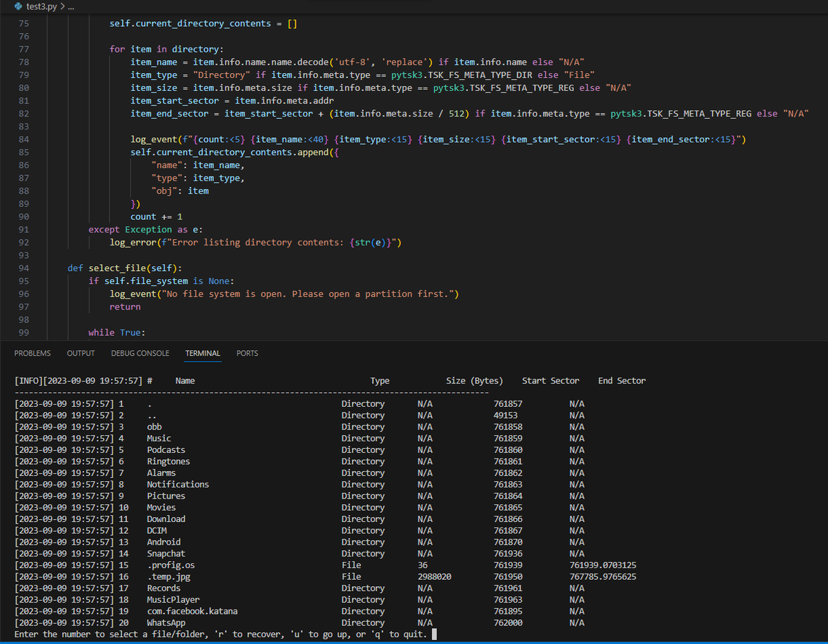Click '.profig.os' file entry in terminal
The width and height of the screenshot is (828, 644).
170,565
